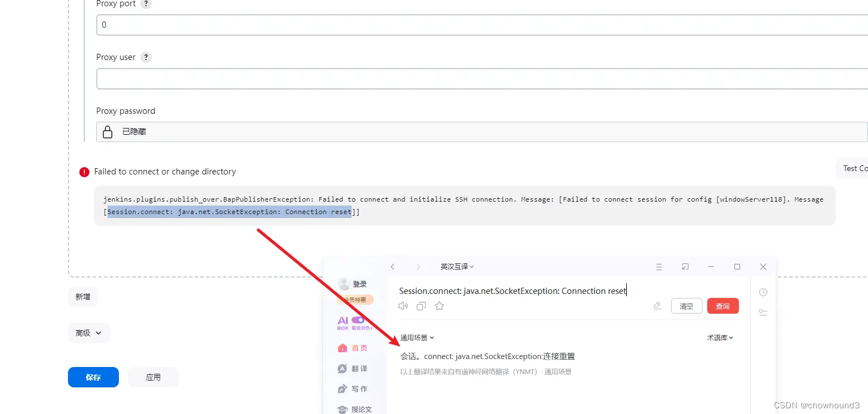This screenshot has width=868, height=414.
Task: Click the 会员特惠 member offer badge
Action: 356,300
